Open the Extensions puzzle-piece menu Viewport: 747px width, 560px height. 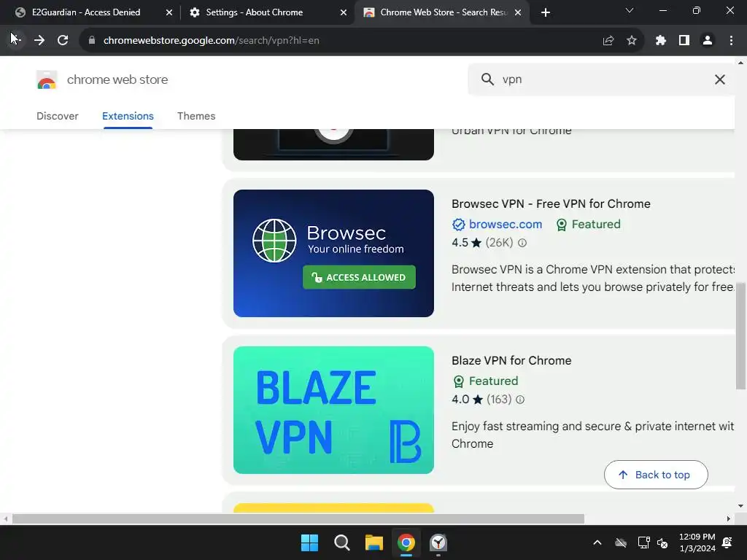click(661, 41)
